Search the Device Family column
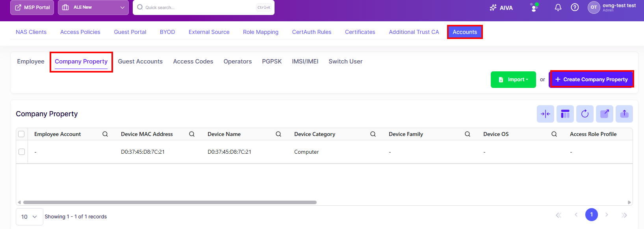This screenshot has width=644, height=229. pos(468,134)
